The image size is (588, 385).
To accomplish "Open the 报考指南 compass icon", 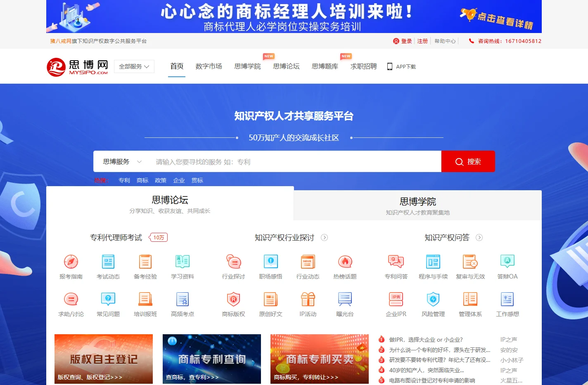I will pos(71,262).
